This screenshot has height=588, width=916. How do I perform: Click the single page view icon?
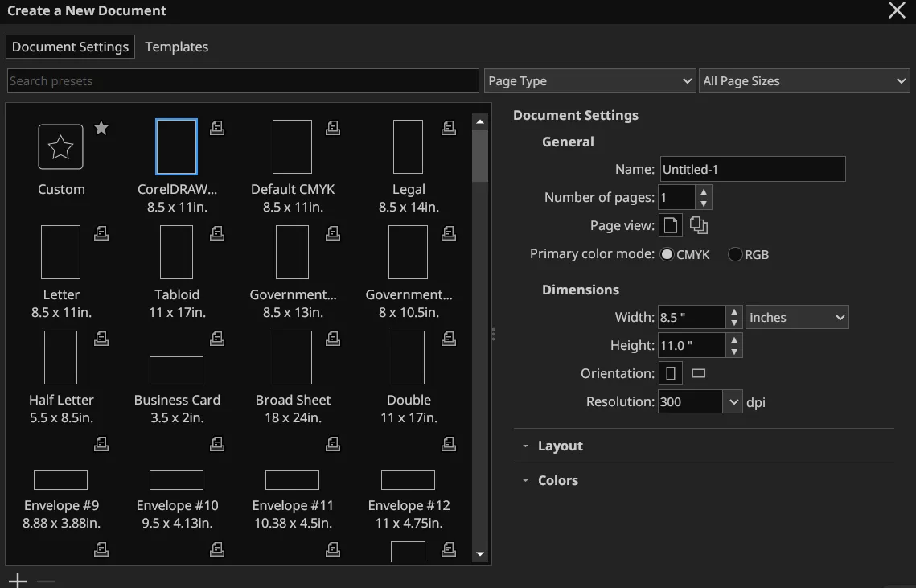pos(671,226)
